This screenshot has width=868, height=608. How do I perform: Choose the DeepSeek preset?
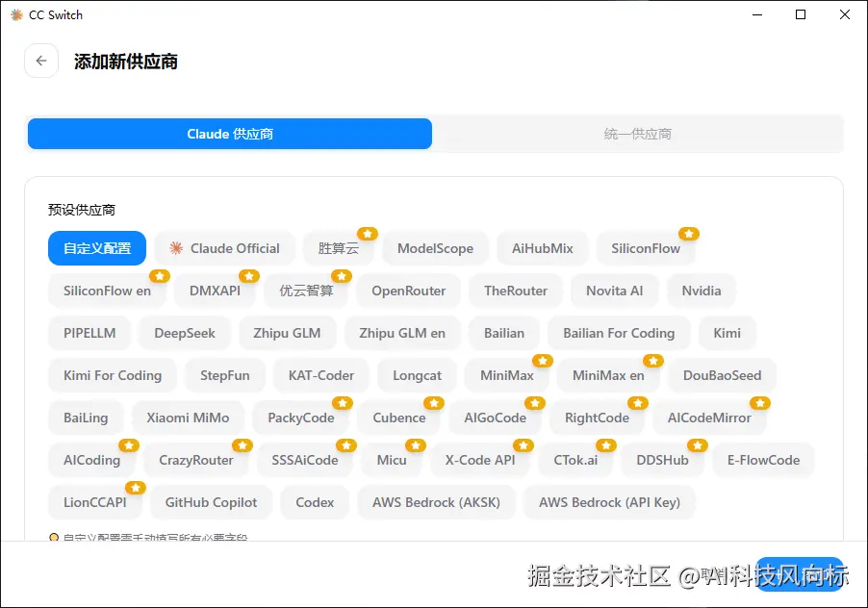pos(184,333)
